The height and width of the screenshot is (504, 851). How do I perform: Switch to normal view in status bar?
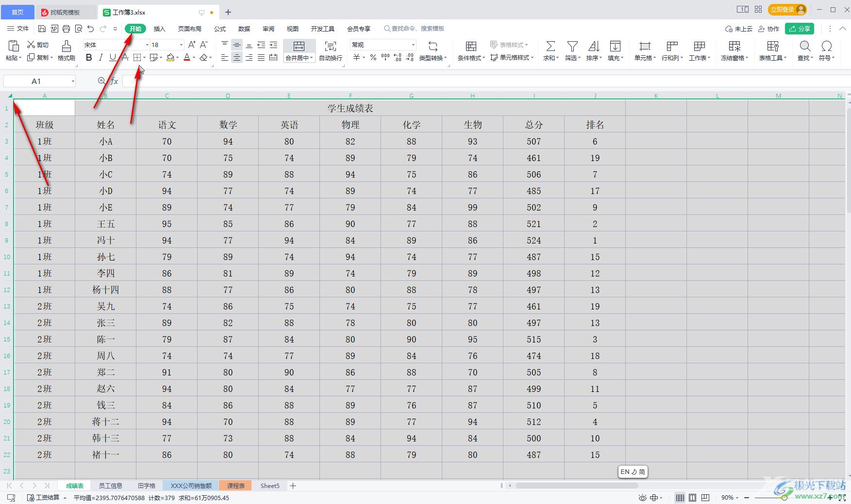point(680,498)
